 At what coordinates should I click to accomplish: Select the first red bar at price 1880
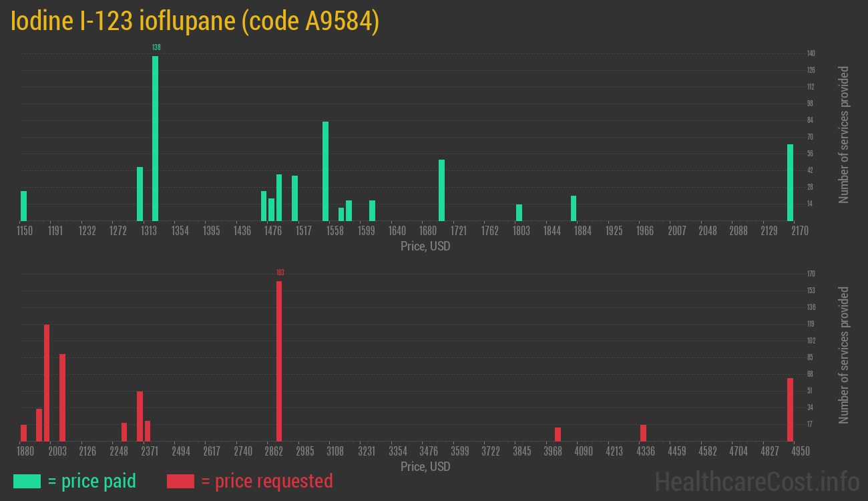pyautogui.click(x=24, y=433)
